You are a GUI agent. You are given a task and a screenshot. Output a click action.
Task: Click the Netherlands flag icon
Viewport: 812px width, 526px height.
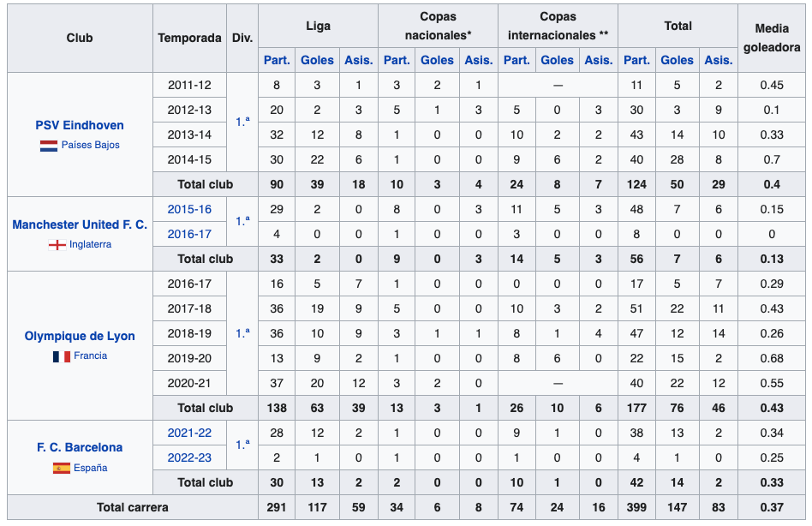48,146
